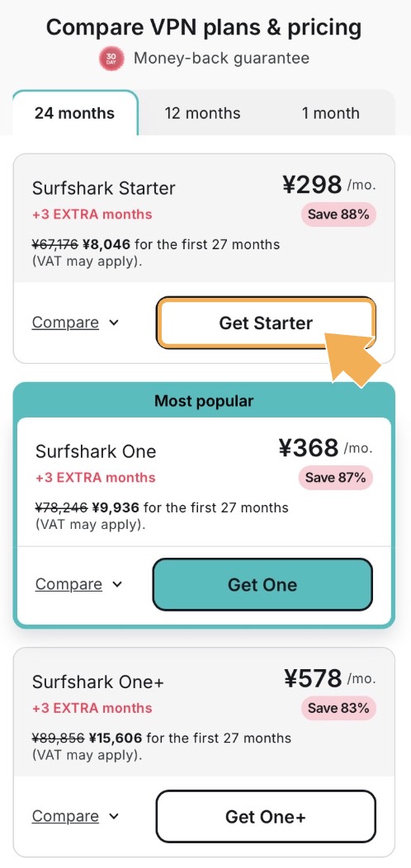Click the Surfshark Starter plan title
The height and width of the screenshot is (868, 411).
[104, 188]
